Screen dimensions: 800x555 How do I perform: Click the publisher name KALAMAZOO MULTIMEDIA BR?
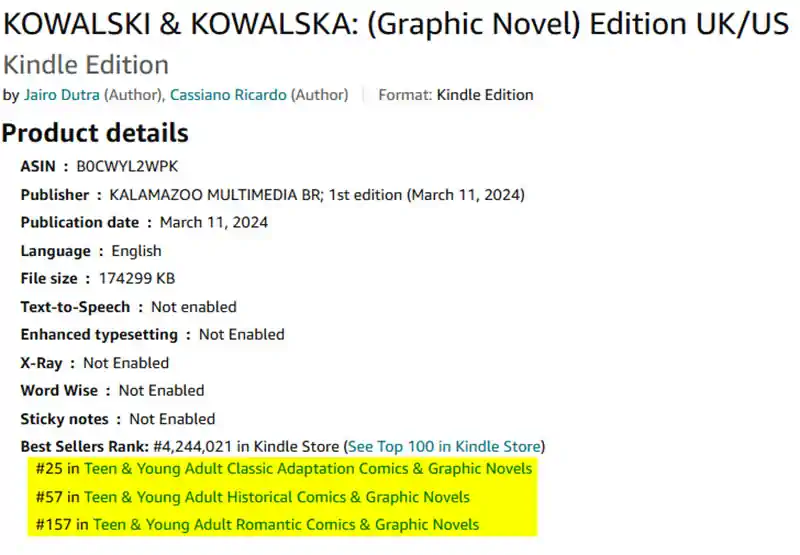[x=214, y=195]
